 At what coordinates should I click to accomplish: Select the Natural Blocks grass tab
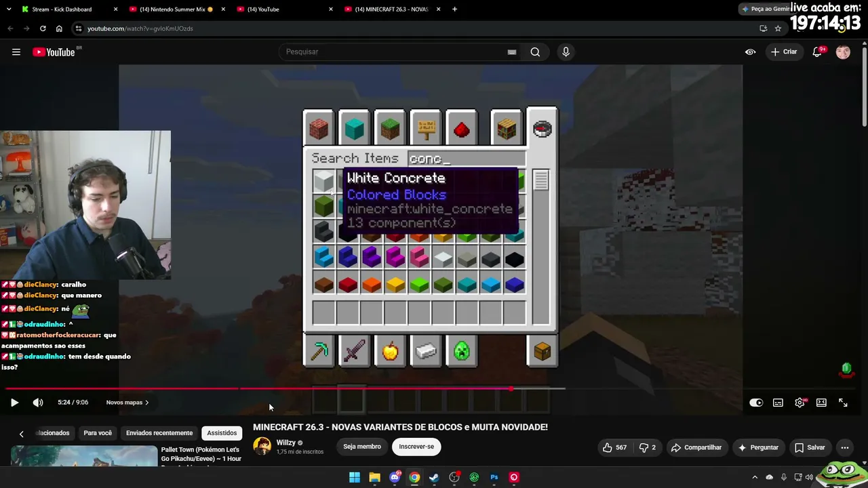[389, 128]
